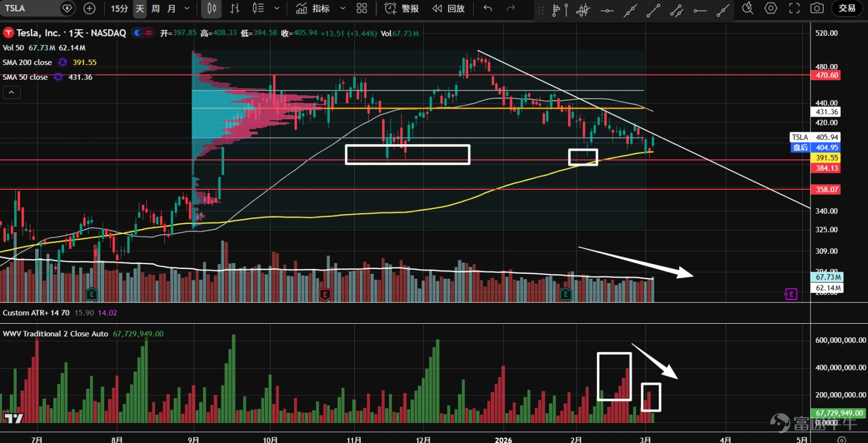Screen dimensions: 868x443
Task: Click the 470.60 red price label
Action: pyautogui.click(x=826, y=75)
